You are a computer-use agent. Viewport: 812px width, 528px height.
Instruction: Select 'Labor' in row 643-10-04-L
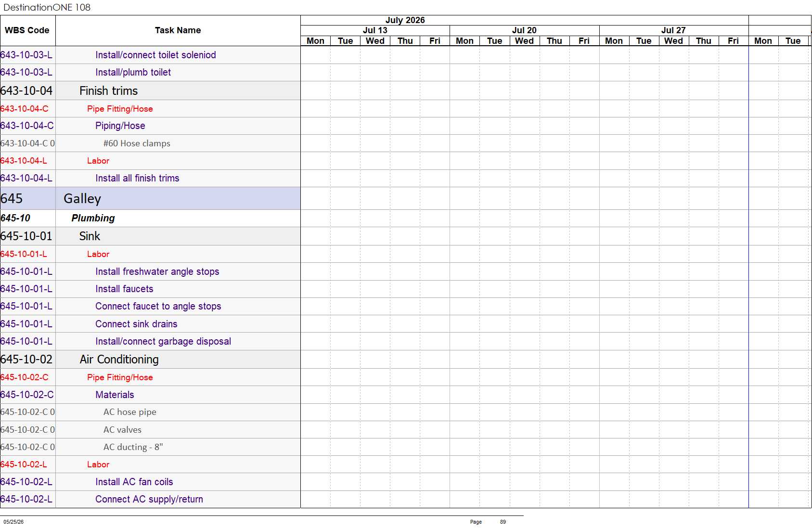[x=98, y=161]
